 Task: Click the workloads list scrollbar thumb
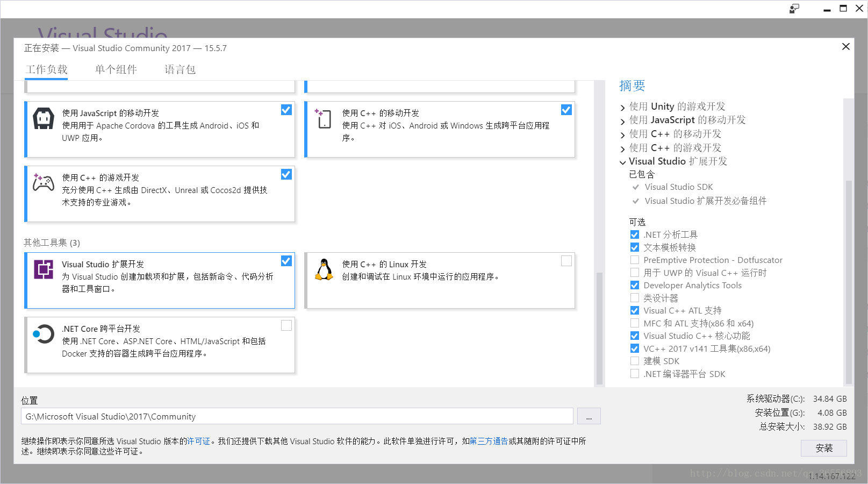[x=599, y=329]
